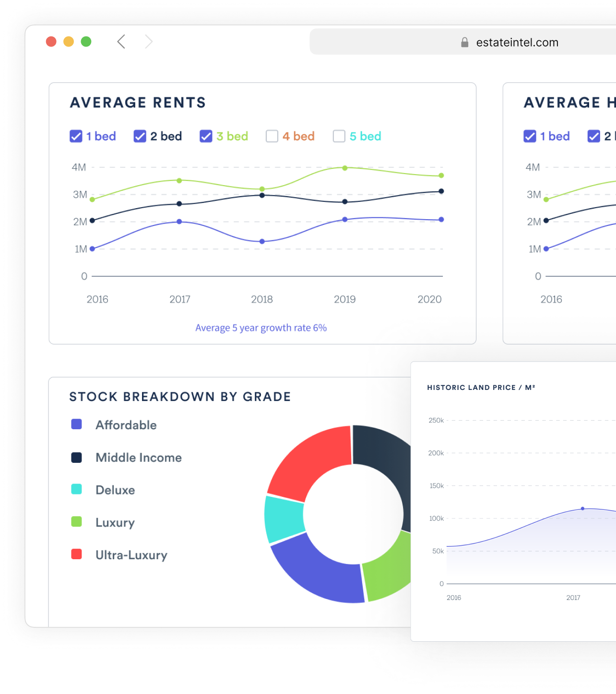Click the 3 bed 2019 data point
616x694 pixels.
tap(345, 168)
